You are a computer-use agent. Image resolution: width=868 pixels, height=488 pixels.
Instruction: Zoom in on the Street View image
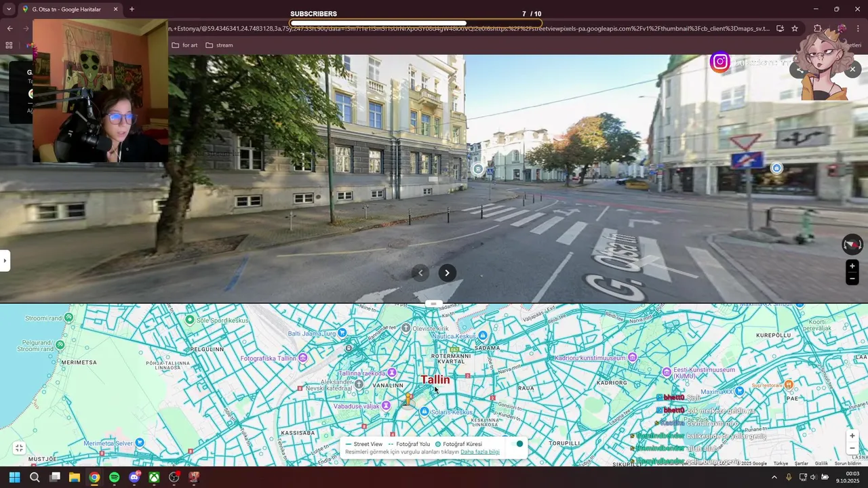852,266
